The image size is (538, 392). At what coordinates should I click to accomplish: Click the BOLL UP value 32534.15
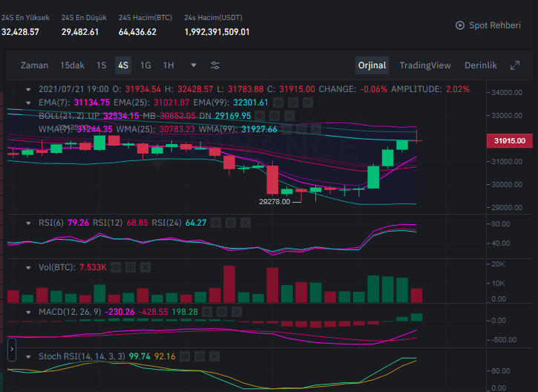[121, 116]
